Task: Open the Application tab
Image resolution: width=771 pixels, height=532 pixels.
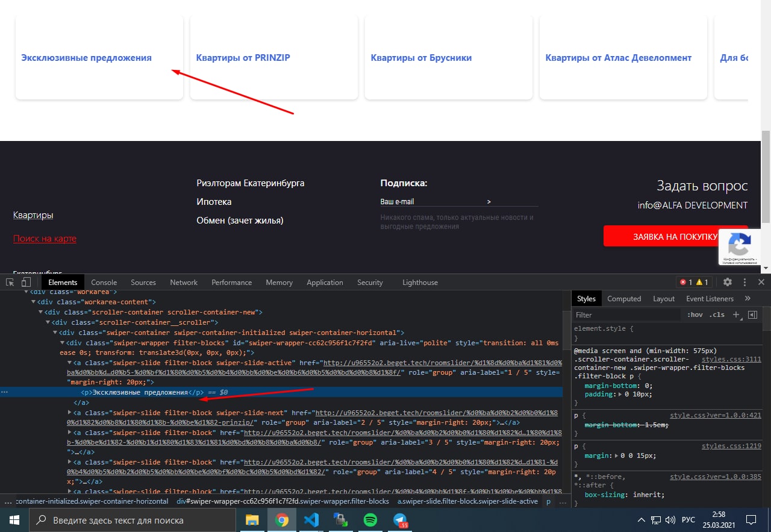Action: 325,282
